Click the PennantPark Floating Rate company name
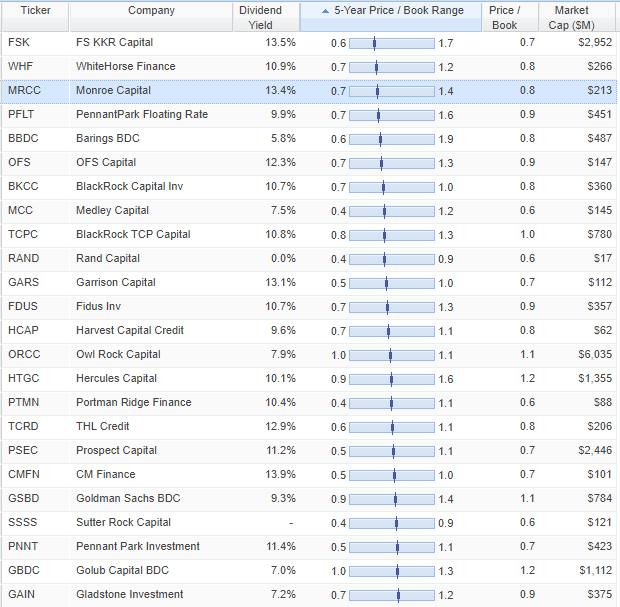620x607 pixels. [x=142, y=114]
